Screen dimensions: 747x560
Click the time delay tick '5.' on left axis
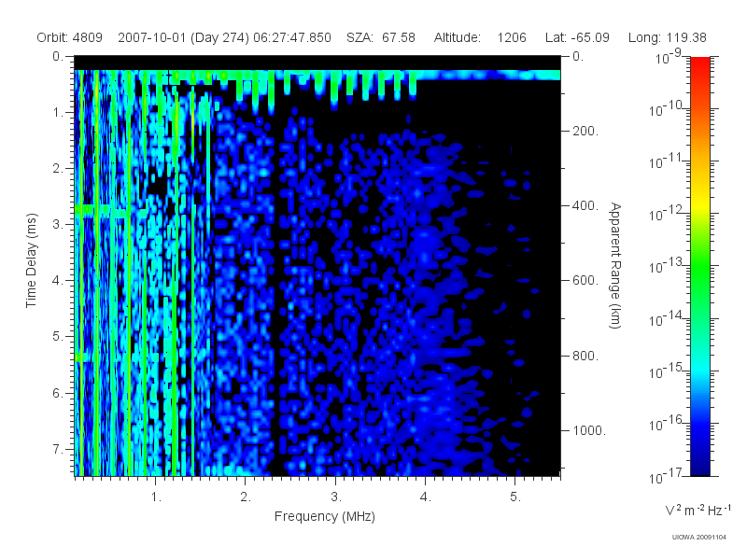tap(58, 337)
